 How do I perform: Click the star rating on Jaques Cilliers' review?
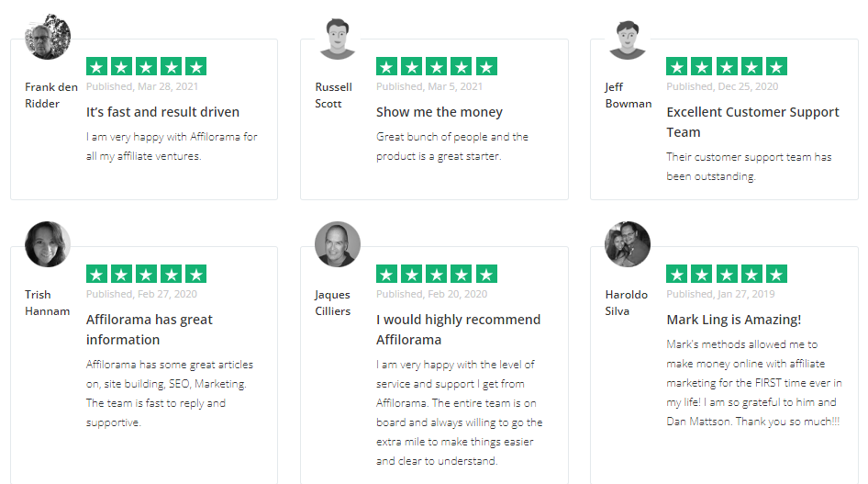pyautogui.click(x=436, y=274)
